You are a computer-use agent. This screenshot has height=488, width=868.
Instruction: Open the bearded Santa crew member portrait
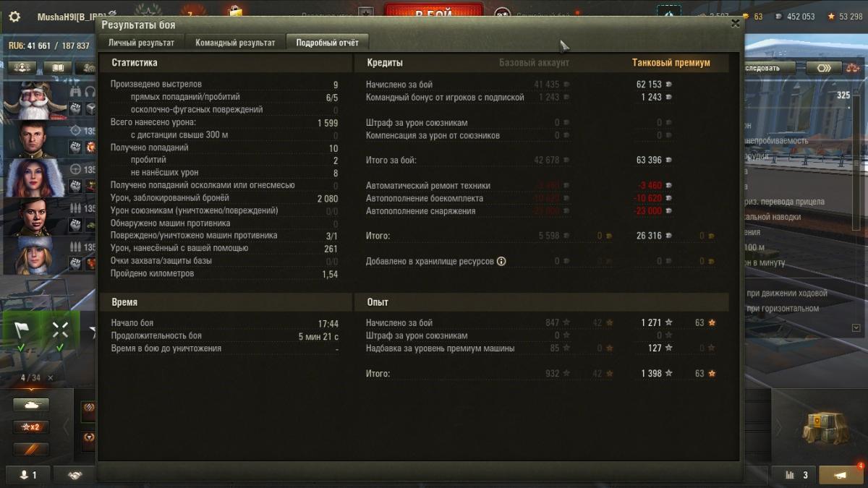[x=33, y=100]
